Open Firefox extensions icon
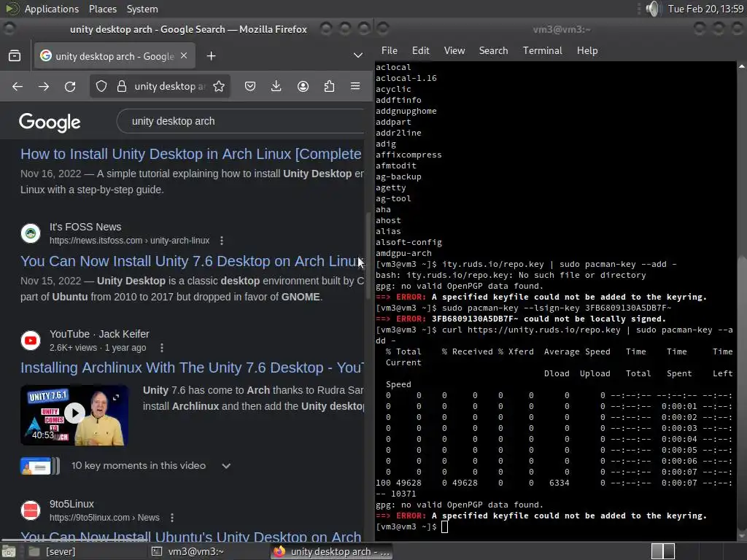 pyautogui.click(x=329, y=86)
